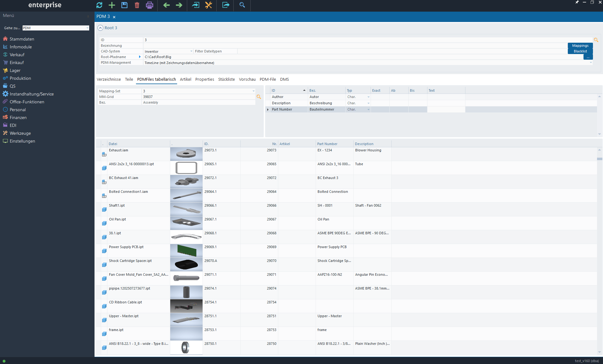Screen dimensions: 603x364
Task: Open the Power Supply PCB thumbnail
Action: tap(186, 251)
